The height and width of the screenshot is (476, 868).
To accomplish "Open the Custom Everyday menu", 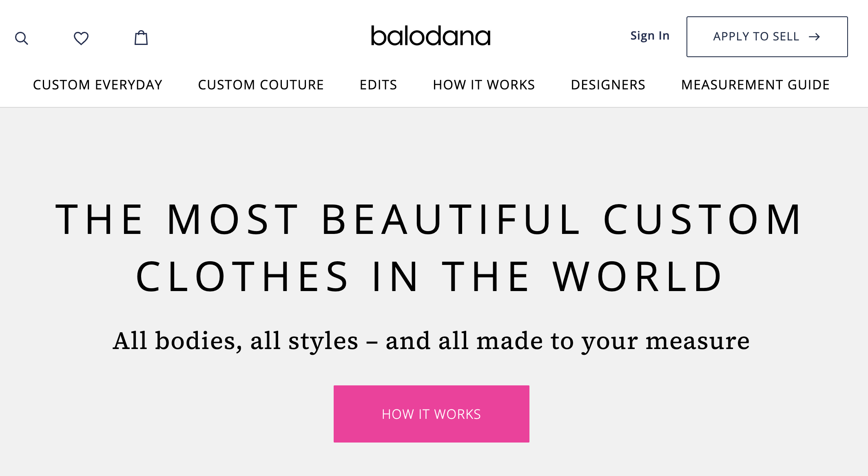I will coord(97,85).
